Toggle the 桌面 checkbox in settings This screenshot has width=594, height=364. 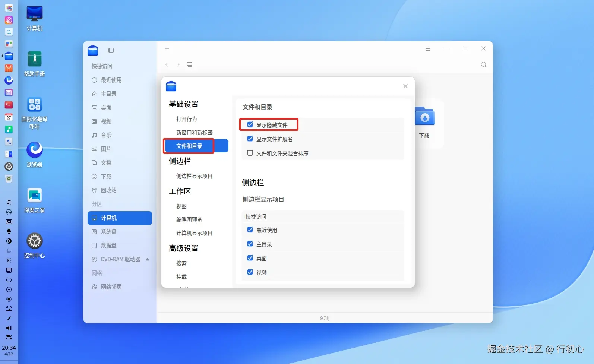pyautogui.click(x=250, y=258)
